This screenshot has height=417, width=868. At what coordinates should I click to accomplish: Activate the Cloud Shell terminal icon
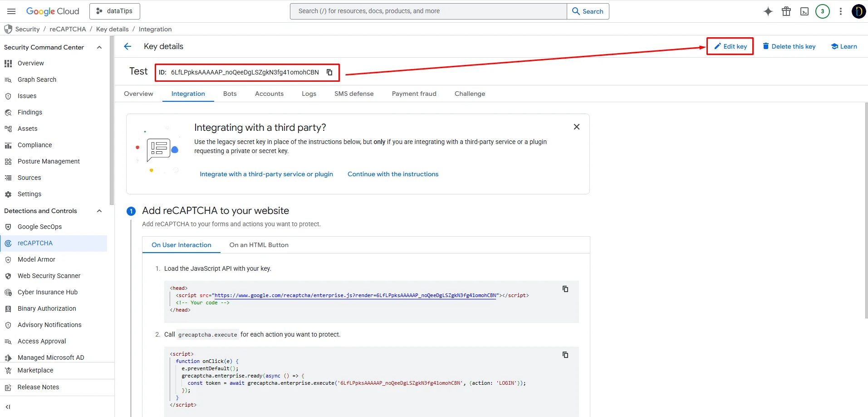pos(804,11)
